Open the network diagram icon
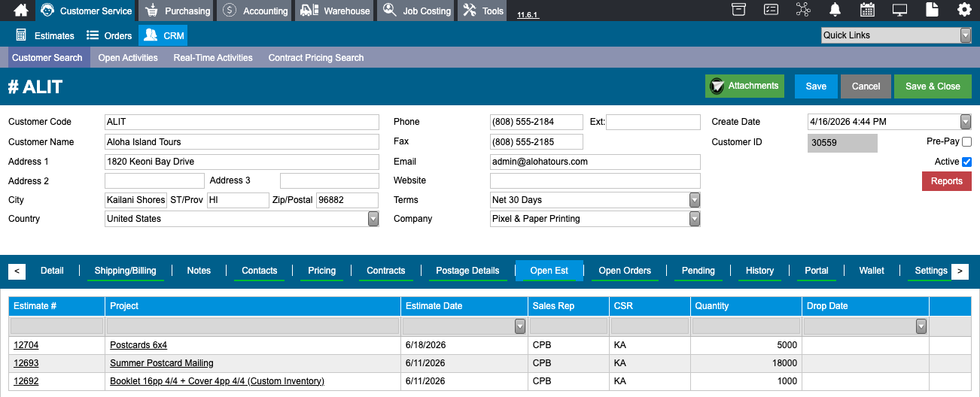Image resolution: width=980 pixels, height=397 pixels. (803, 10)
